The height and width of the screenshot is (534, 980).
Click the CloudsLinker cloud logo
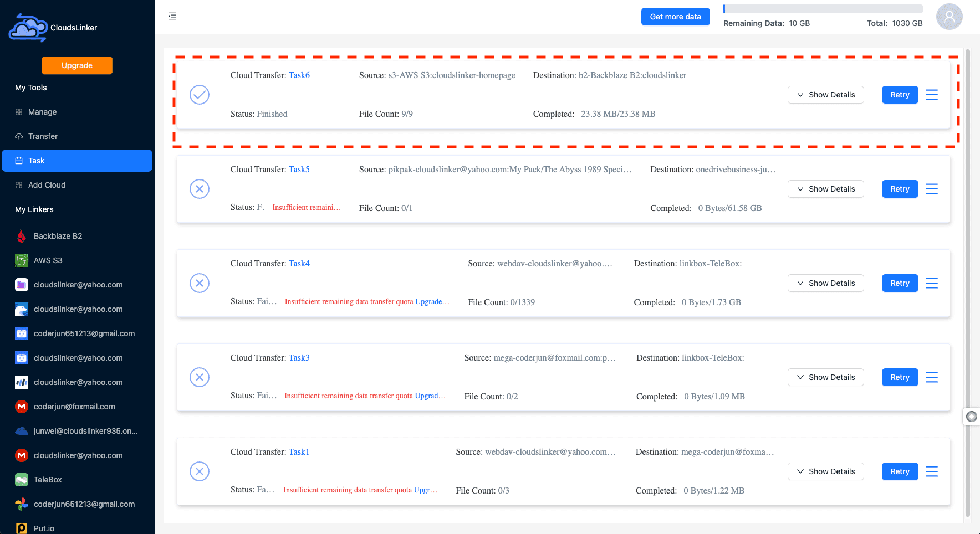[28, 28]
